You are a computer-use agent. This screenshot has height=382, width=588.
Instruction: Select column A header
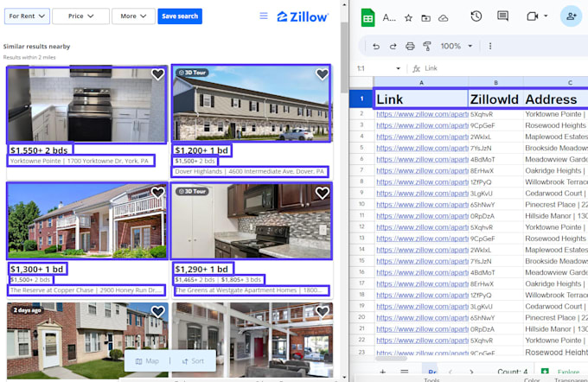click(421, 82)
